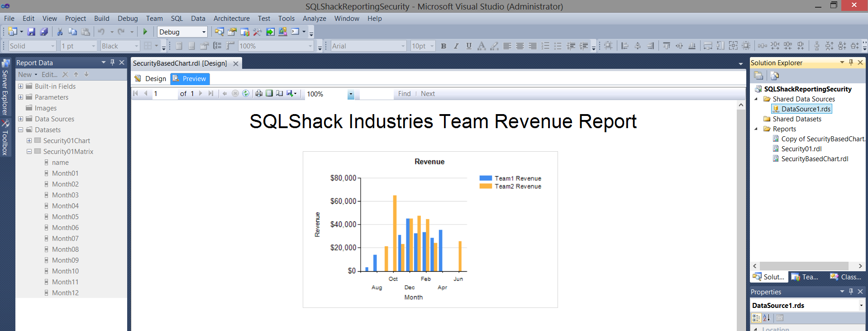Apply italic formatting
The height and width of the screenshot is (331, 868).
pyautogui.click(x=456, y=46)
